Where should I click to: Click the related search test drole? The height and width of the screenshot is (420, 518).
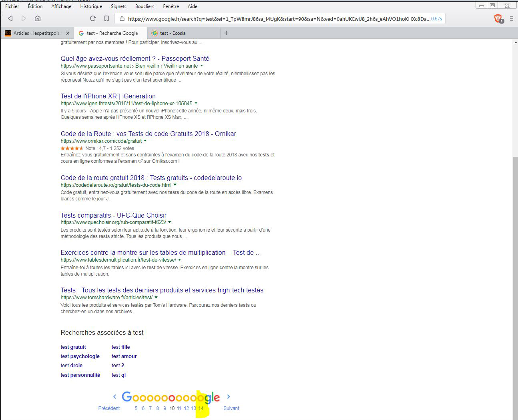click(71, 365)
